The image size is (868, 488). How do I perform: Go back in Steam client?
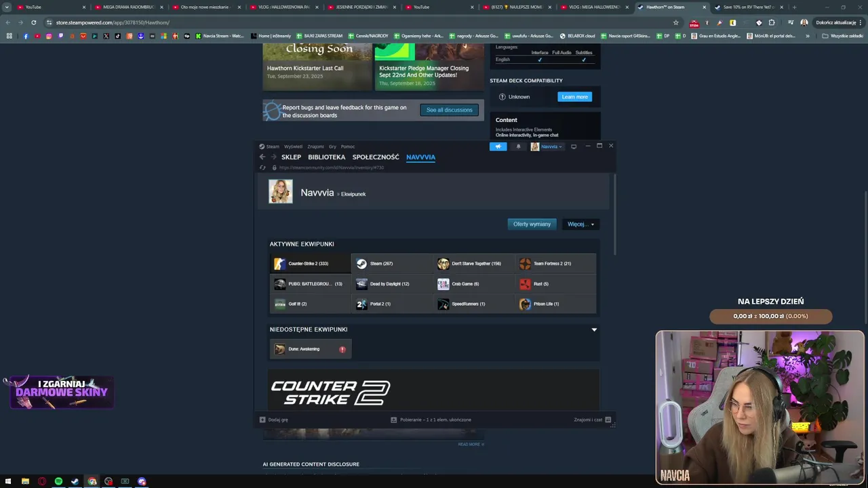tap(262, 157)
